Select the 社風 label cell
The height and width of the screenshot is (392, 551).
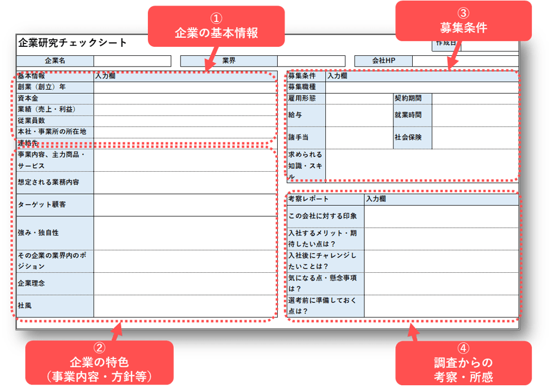pos(55,306)
